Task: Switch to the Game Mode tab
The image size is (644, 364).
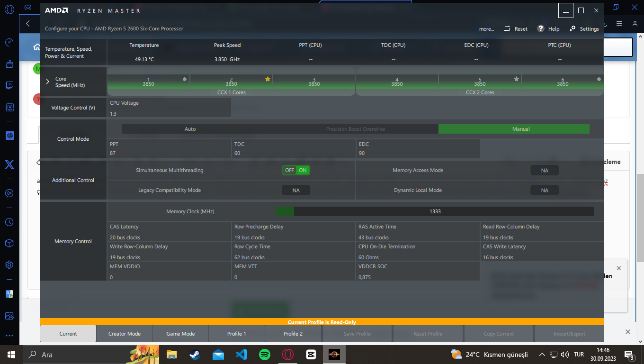Action: [180, 334]
